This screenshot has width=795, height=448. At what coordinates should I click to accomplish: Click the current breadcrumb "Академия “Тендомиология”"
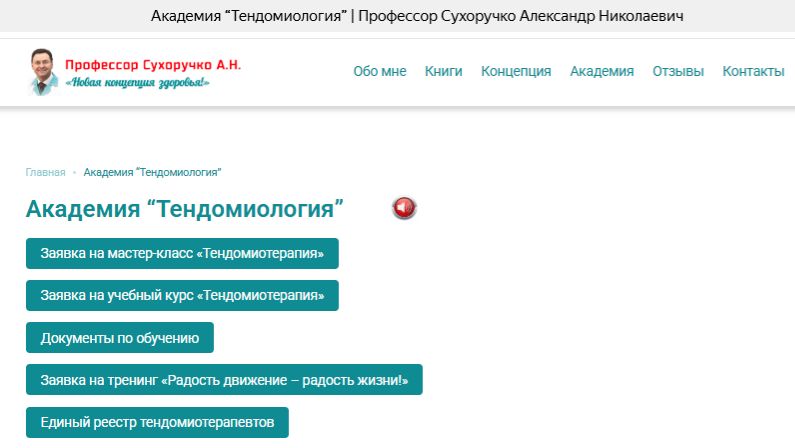click(152, 172)
